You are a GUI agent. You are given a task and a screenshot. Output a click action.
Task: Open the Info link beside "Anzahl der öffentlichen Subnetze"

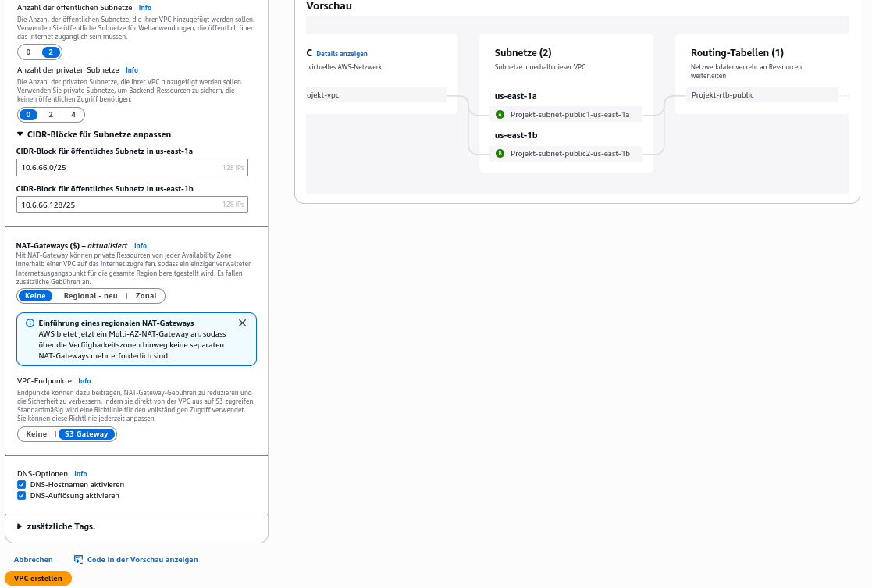tap(145, 8)
